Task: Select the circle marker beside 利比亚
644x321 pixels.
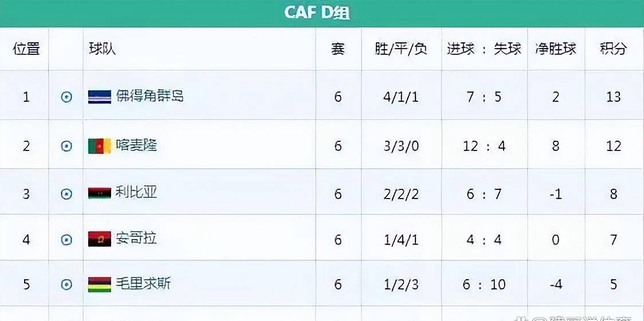Action: coord(66,193)
